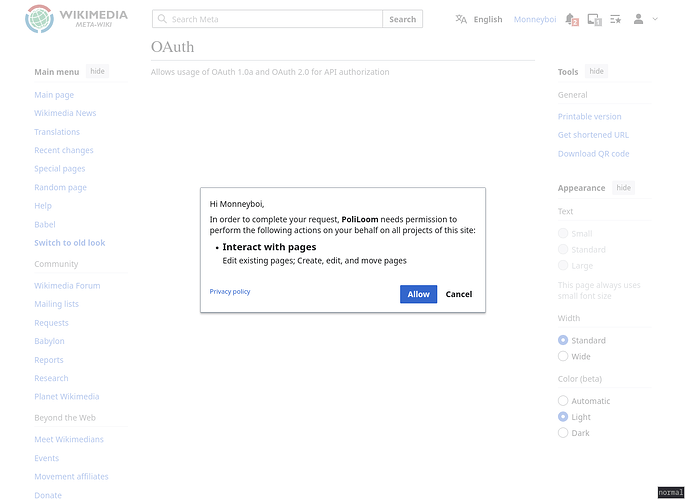Open Recent changes in main menu

[64, 151]
